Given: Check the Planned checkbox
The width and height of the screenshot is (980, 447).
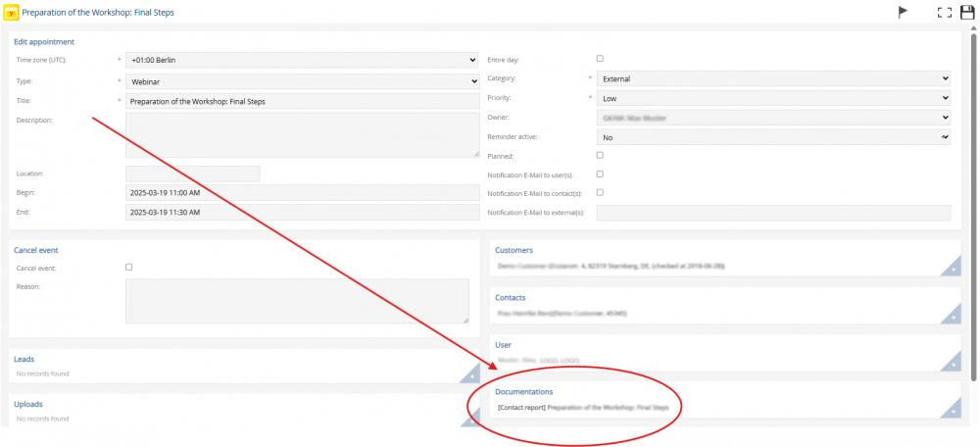Looking at the screenshot, I should pyautogui.click(x=600, y=155).
